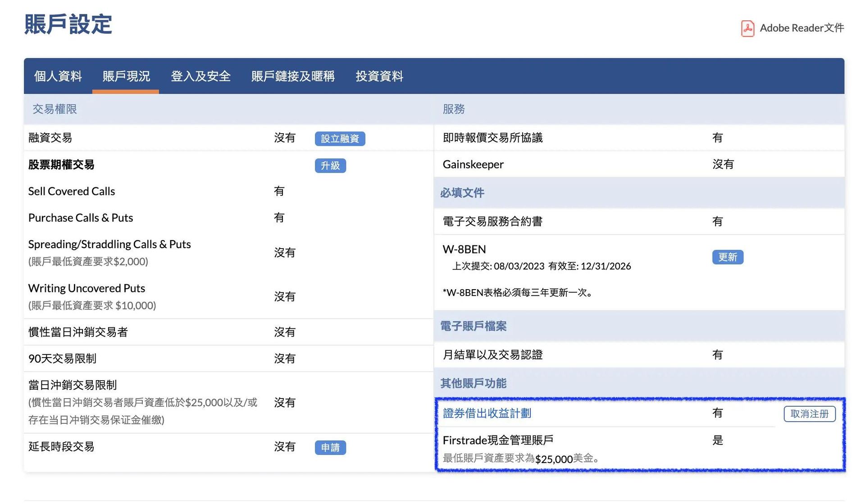Click the 取消注册 button
The width and height of the screenshot is (865, 504).
point(809,414)
